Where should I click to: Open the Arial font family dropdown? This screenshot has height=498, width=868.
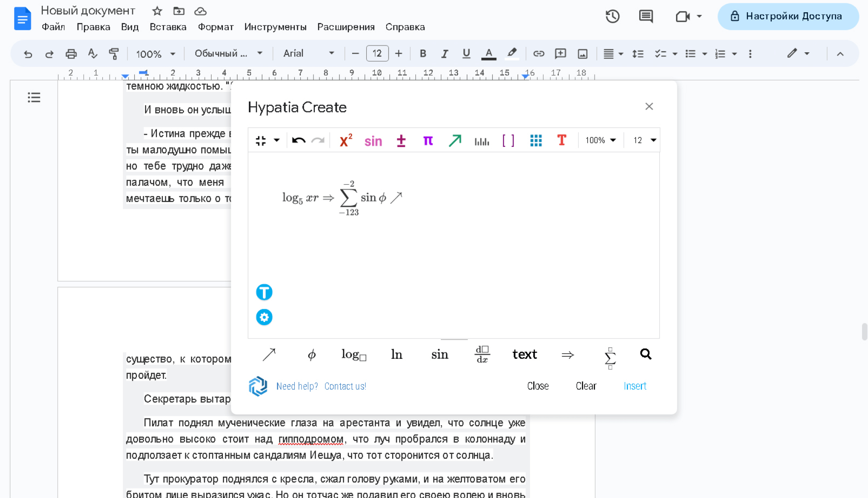[x=308, y=54]
